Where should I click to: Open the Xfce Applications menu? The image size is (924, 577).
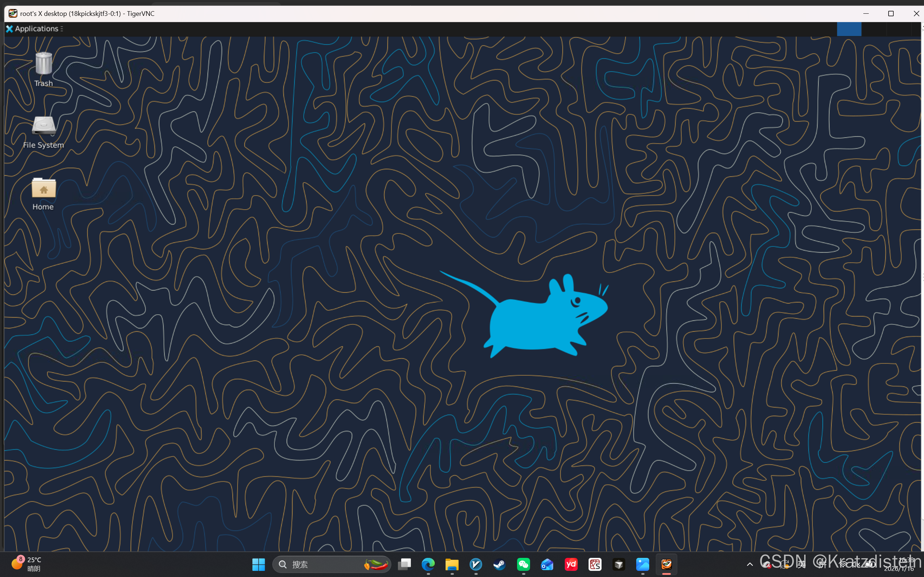pyautogui.click(x=34, y=29)
